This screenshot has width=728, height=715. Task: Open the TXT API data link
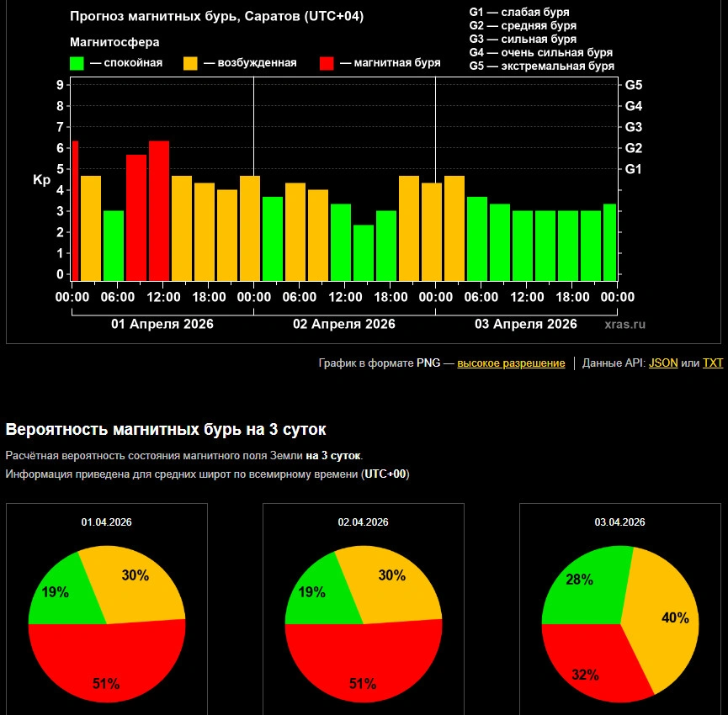[712, 363]
